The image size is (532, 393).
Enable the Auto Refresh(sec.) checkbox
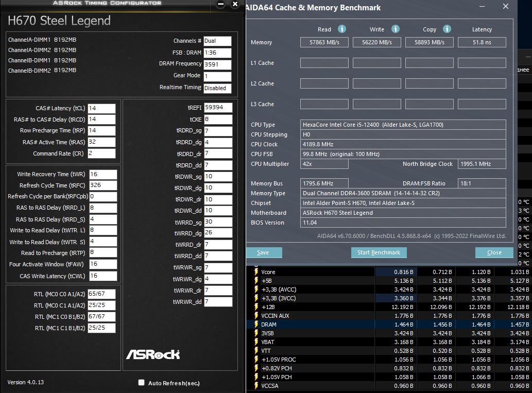(x=142, y=383)
